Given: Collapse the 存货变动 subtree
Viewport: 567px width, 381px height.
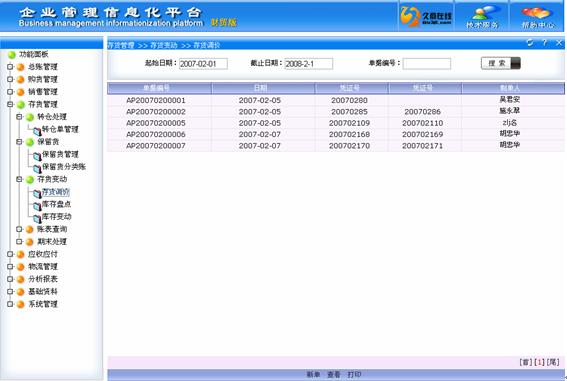Looking at the screenshot, I should coord(19,179).
